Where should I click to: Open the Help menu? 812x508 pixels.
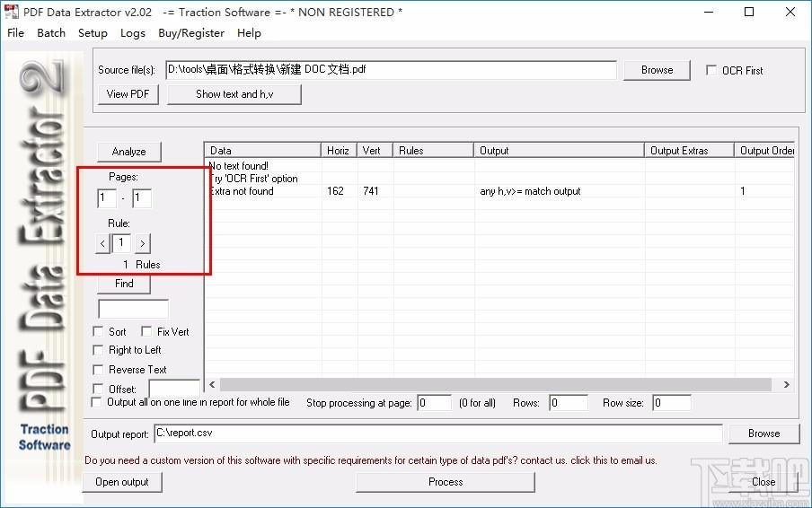pyautogui.click(x=249, y=33)
